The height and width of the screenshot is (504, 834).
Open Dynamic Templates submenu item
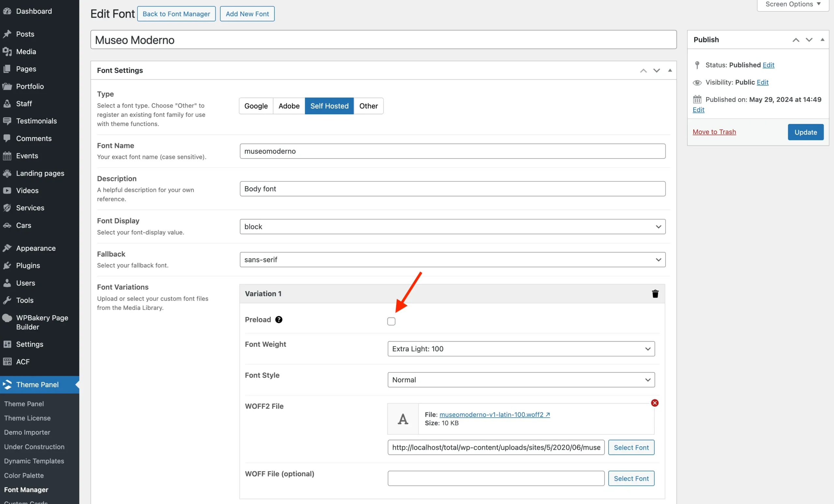pos(34,461)
